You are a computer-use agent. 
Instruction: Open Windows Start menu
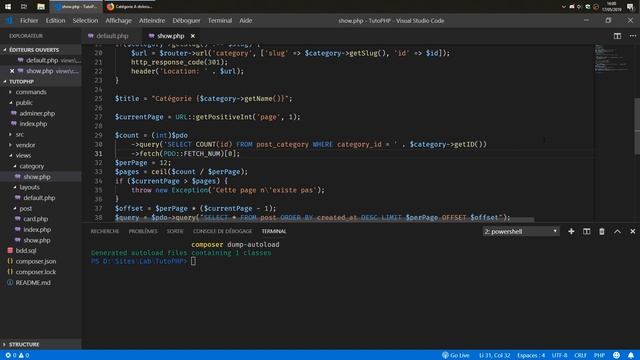click(x=8, y=7)
